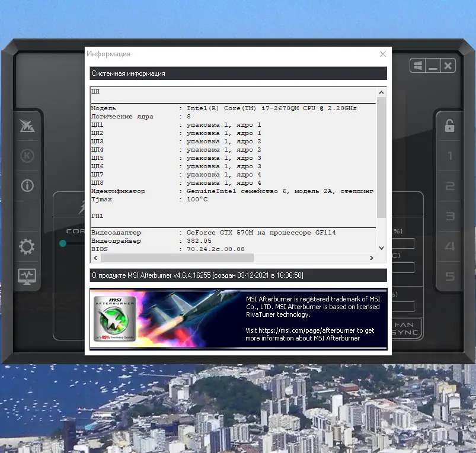Toggle the profile lock padlock icon
Screen dimensions: 476x453
449,126
